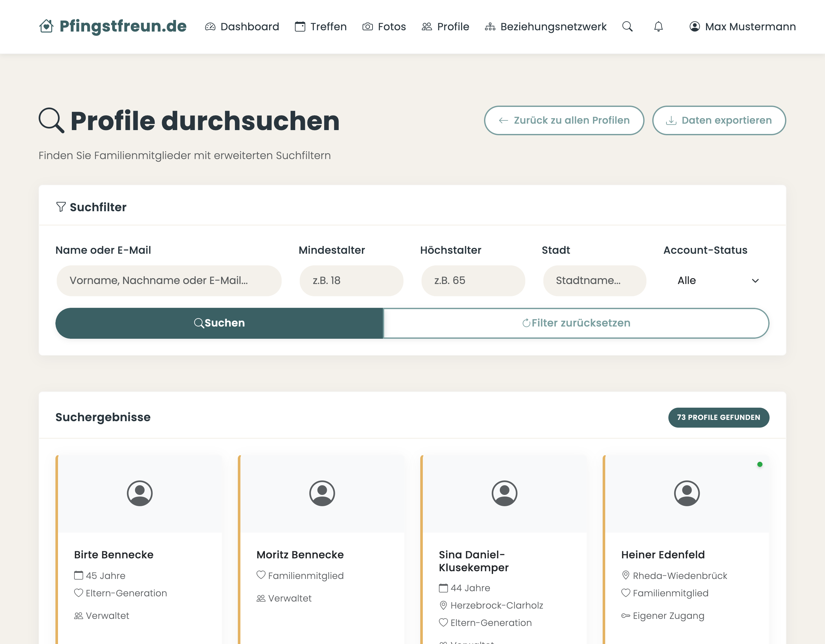The image size is (825, 644).
Task: Expand the Alle selection chevron
Action: (x=755, y=280)
